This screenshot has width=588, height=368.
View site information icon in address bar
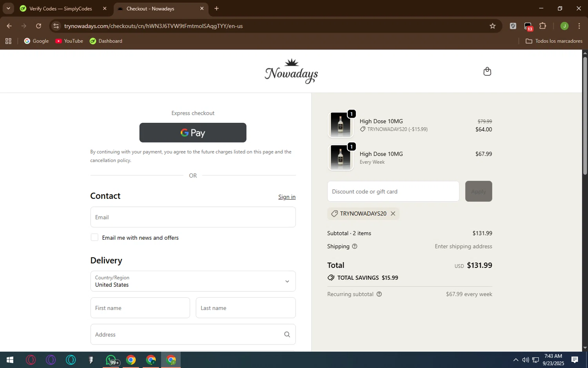(56, 26)
